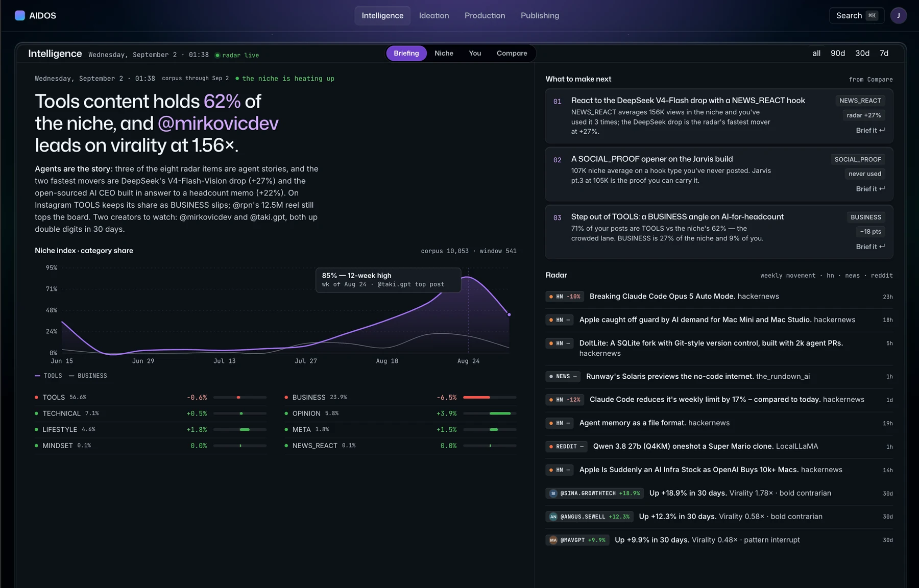This screenshot has height=588, width=919.
Task: Click the @ANGUS.SEWELL avatar badge
Action: (553, 517)
